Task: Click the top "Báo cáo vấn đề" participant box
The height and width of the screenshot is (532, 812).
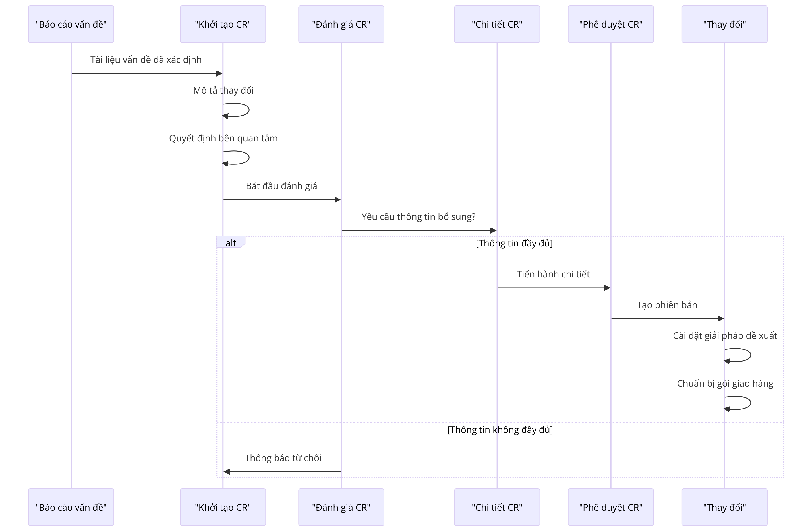Action: 71,24
